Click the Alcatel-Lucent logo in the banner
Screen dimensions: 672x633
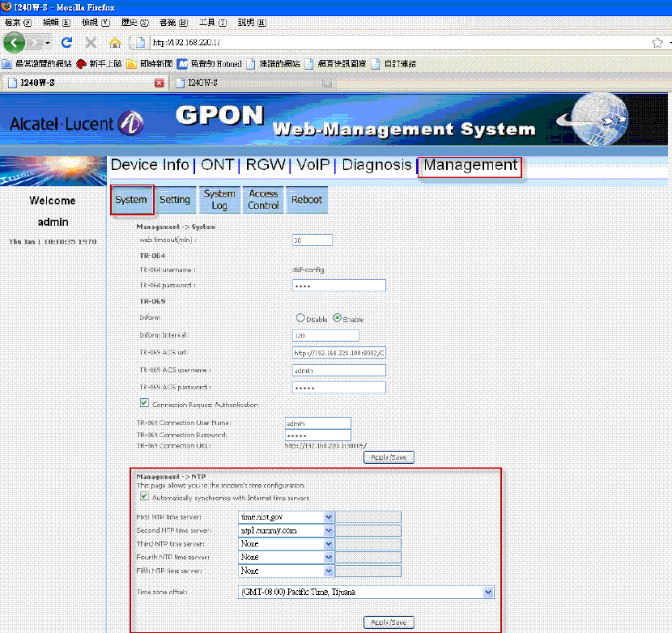[x=76, y=123]
